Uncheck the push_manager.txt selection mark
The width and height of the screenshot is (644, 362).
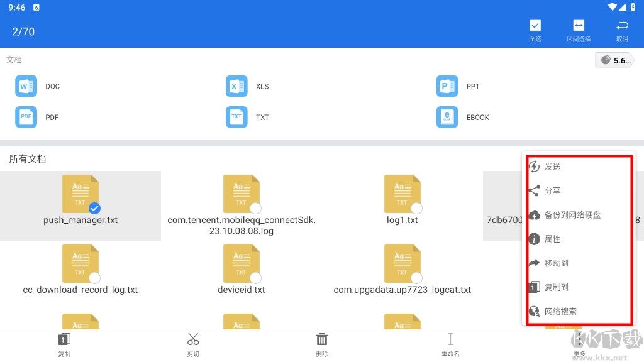[x=94, y=209]
